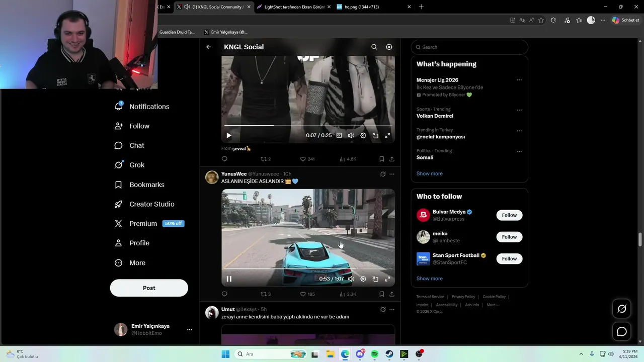Open YunusWee video settings gear
The width and height of the screenshot is (644, 362).
[x=363, y=279]
